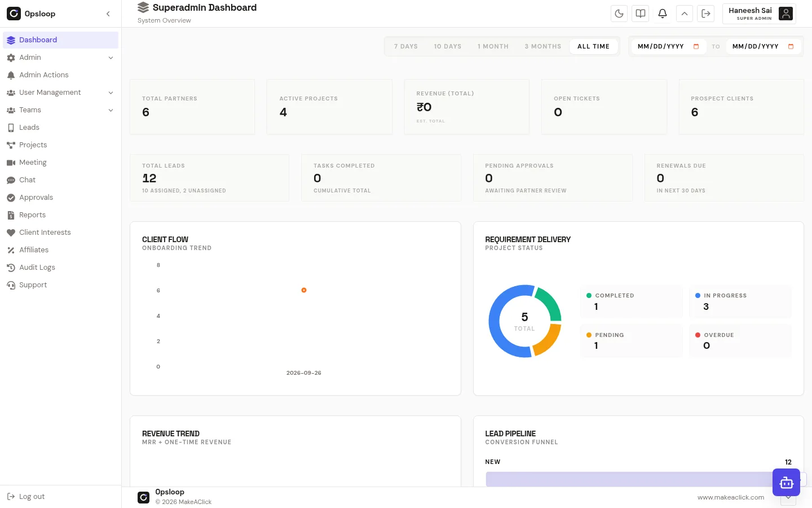This screenshot has height=508, width=812.
Task: Toggle dark mode with the moon icon
Action: (619, 14)
